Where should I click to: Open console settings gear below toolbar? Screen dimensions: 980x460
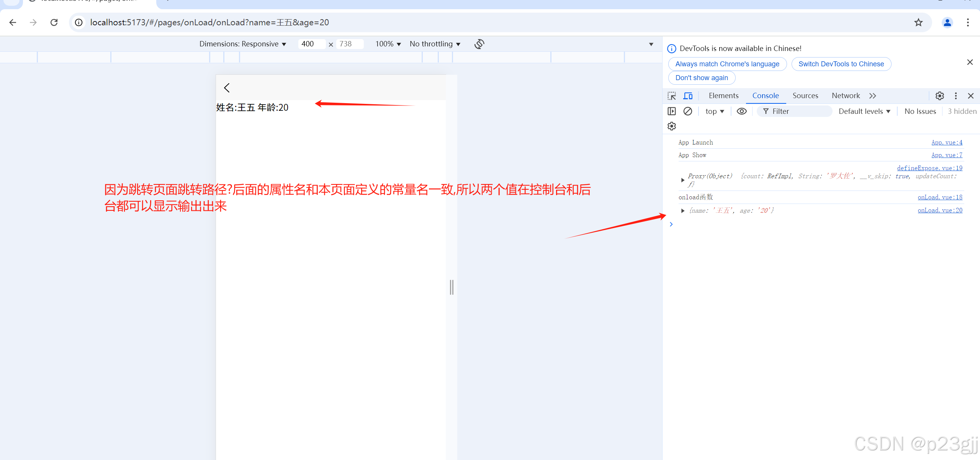point(672,126)
